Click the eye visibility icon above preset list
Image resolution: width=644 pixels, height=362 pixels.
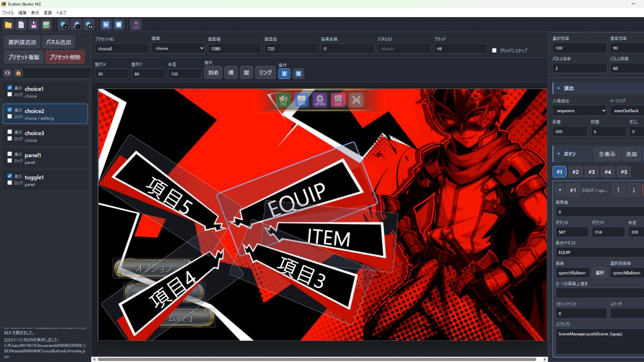coord(8,73)
